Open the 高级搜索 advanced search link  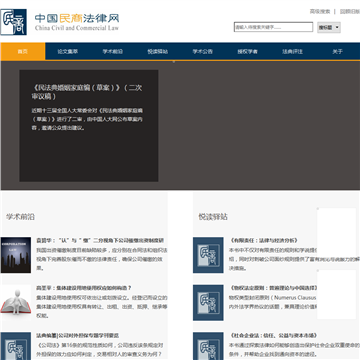(x=320, y=12)
